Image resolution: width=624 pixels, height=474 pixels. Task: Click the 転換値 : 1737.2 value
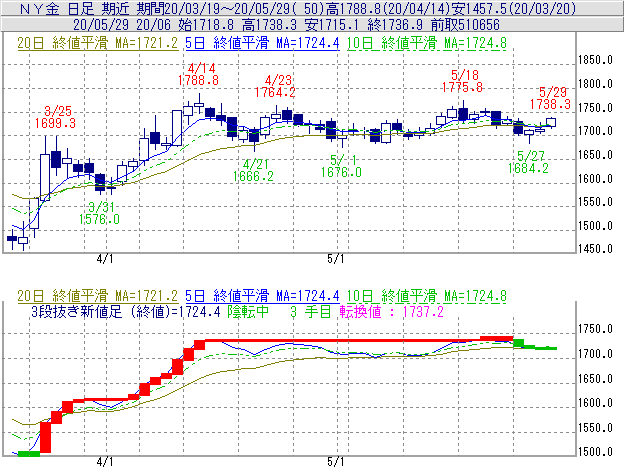click(391, 312)
